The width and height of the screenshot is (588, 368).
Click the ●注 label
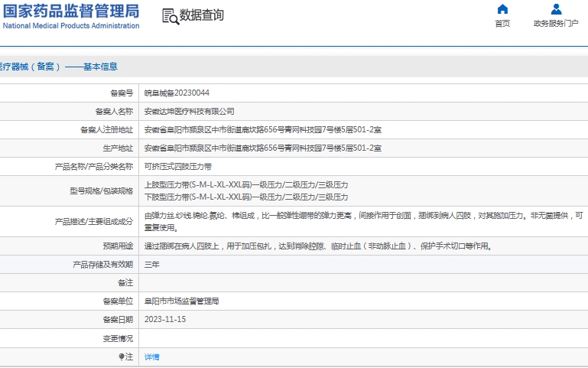tap(125, 357)
